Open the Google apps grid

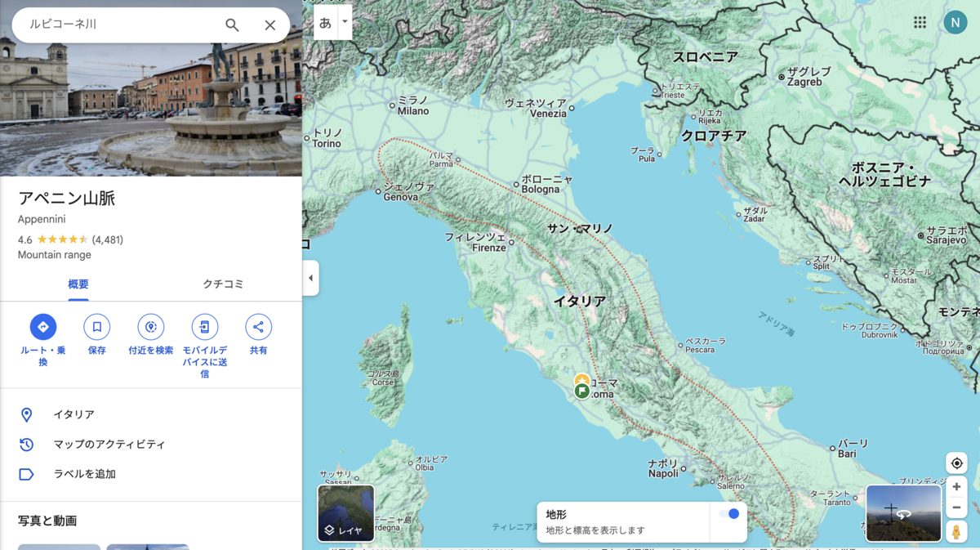pos(920,22)
